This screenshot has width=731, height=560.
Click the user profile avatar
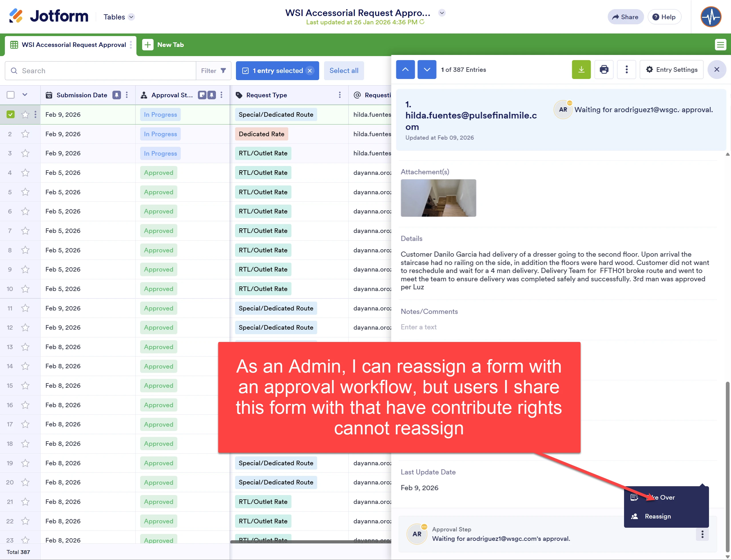(711, 17)
